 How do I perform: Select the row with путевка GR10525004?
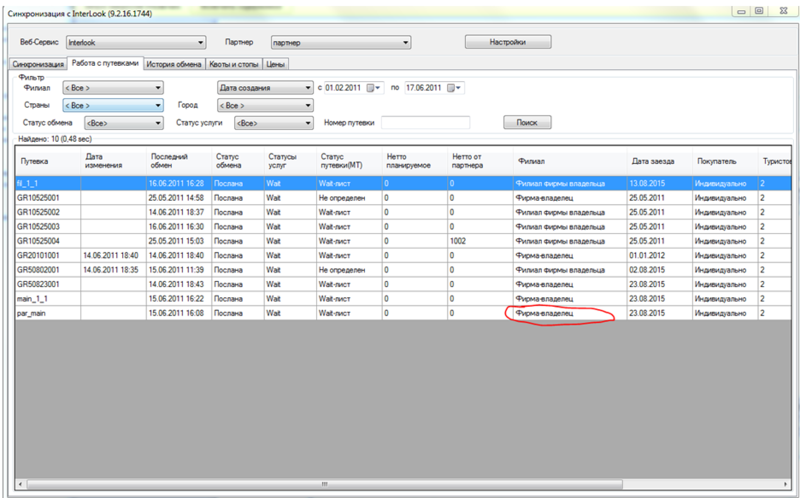pyautogui.click(x=45, y=240)
